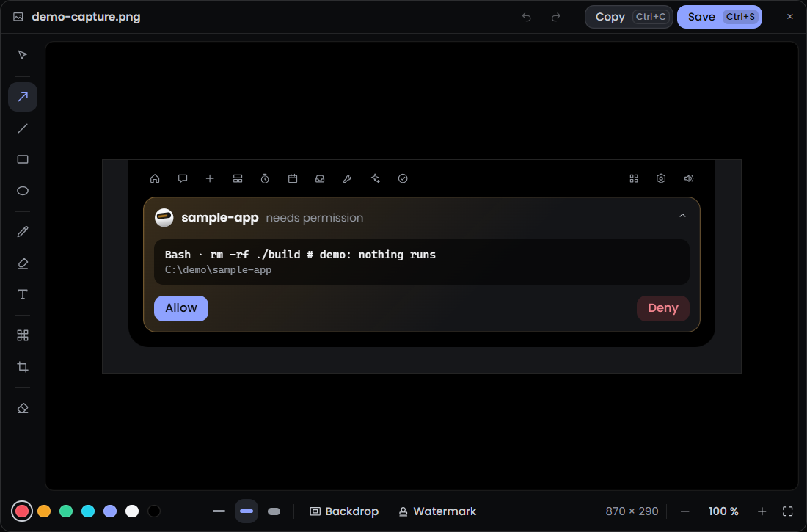This screenshot has width=807, height=532.
Task: Pick the red color swatch
Action: point(22,511)
